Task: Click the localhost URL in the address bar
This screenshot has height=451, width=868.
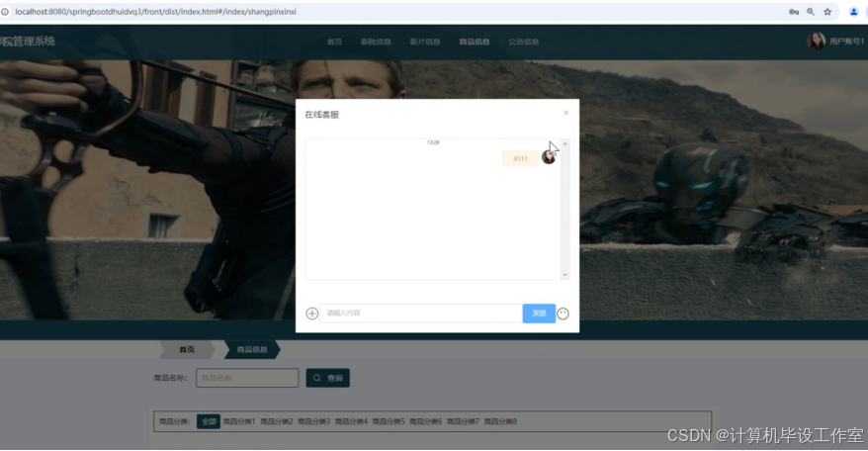Action: (x=155, y=12)
